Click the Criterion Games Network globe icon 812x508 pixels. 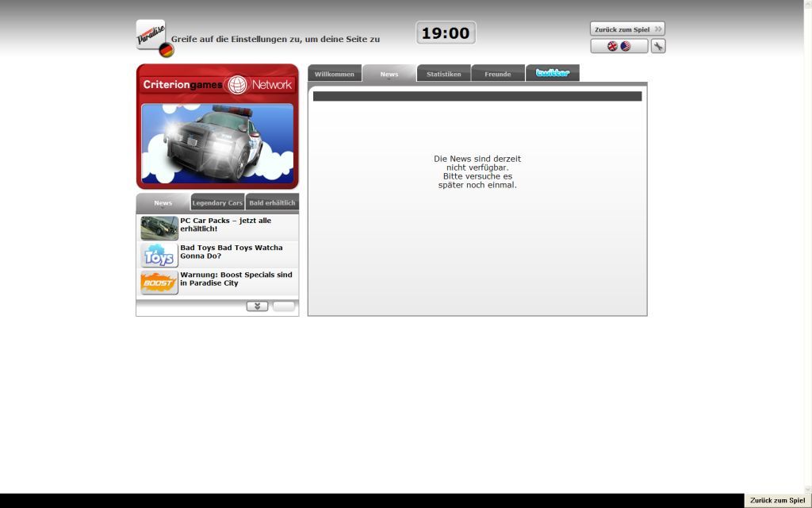tap(237, 84)
